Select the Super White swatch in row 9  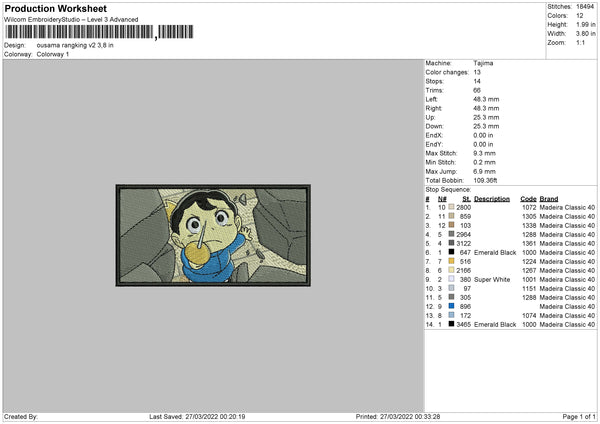[x=451, y=279]
